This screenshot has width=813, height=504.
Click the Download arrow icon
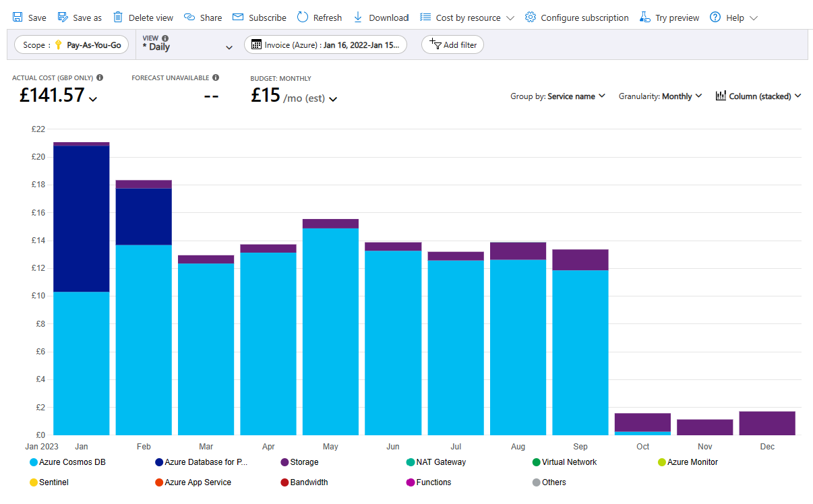[358, 18]
